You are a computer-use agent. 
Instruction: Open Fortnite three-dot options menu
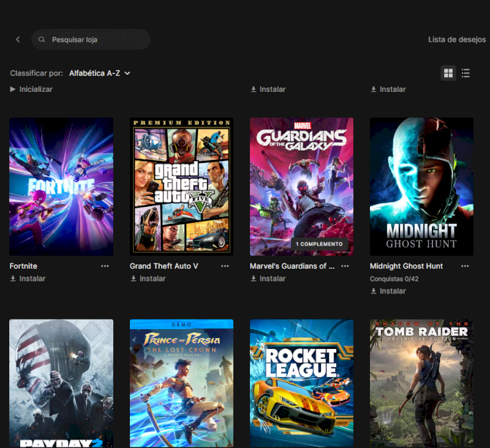[x=105, y=266]
